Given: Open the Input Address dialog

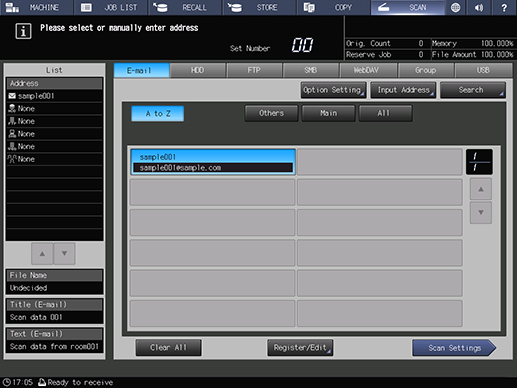Looking at the screenshot, I should click(403, 90).
